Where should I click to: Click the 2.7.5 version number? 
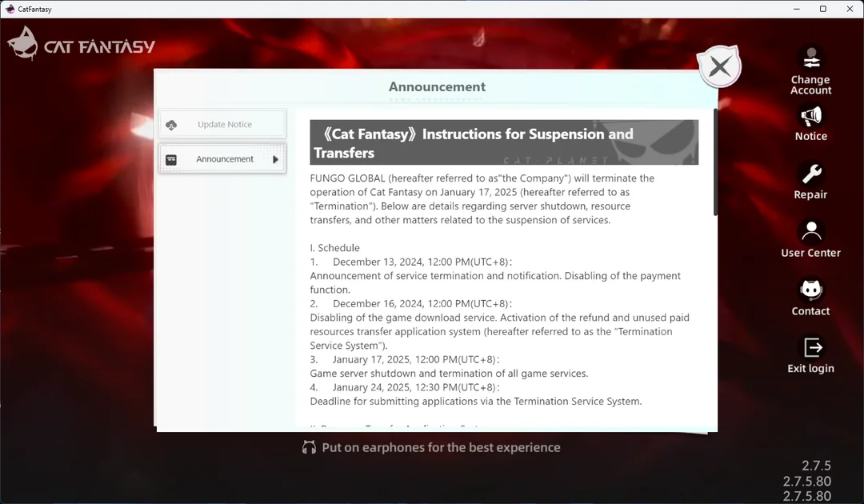(816, 466)
